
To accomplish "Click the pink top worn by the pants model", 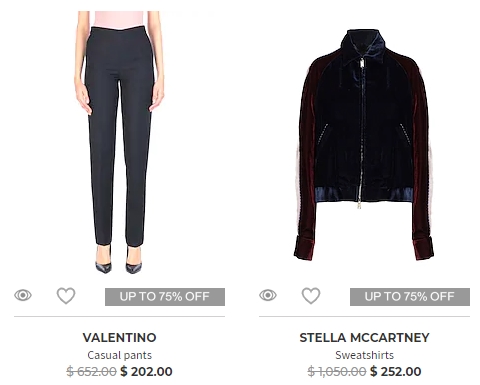I will click(118, 19).
